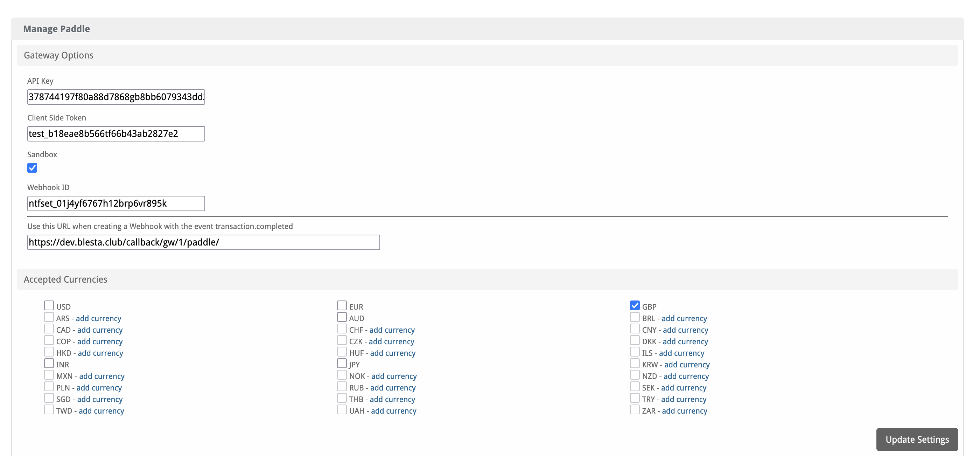Click add currency next to ILS
This screenshot has width=980, height=456.
(x=682, y=353)
